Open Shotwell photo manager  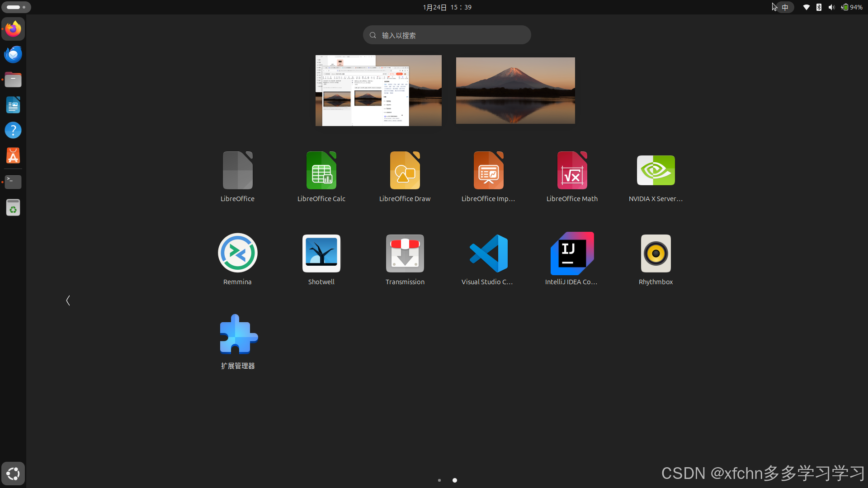click(x=321, y=259)
